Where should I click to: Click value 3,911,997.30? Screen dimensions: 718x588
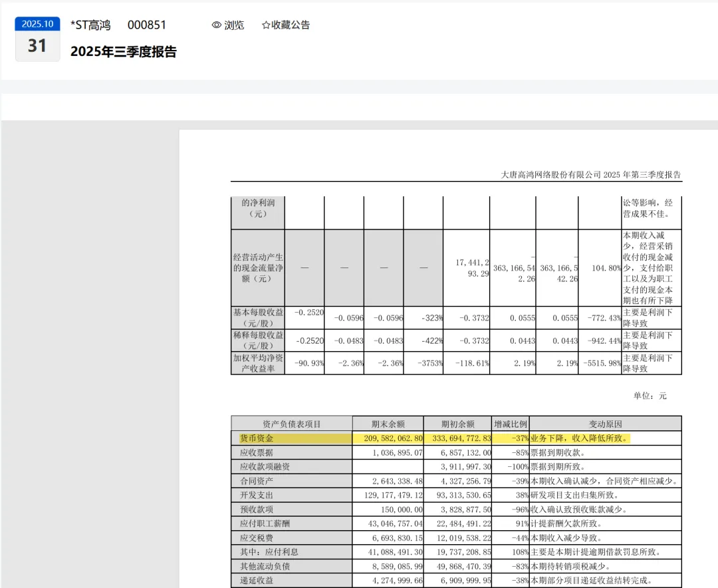click(465, 466)
